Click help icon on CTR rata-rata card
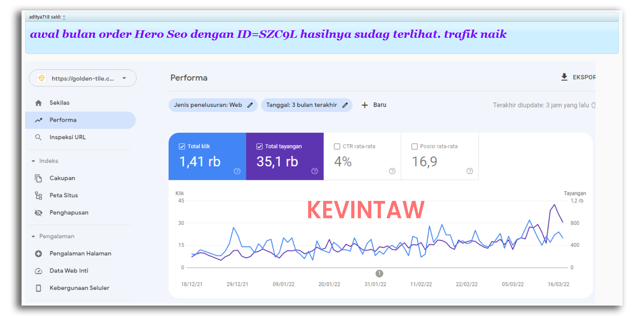Screen dimensions: 644x316 pos(392,171)
